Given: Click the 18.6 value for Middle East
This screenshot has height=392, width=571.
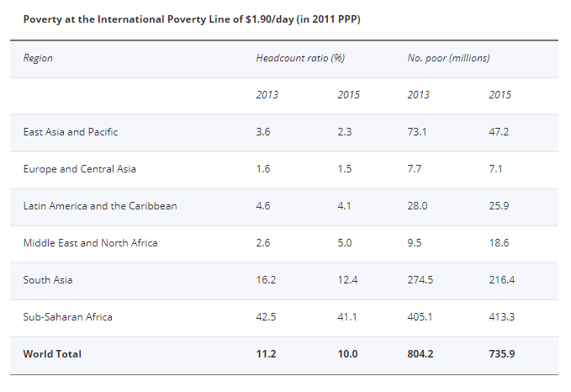Looking at the screenshot, I should [x=500, y=243].
